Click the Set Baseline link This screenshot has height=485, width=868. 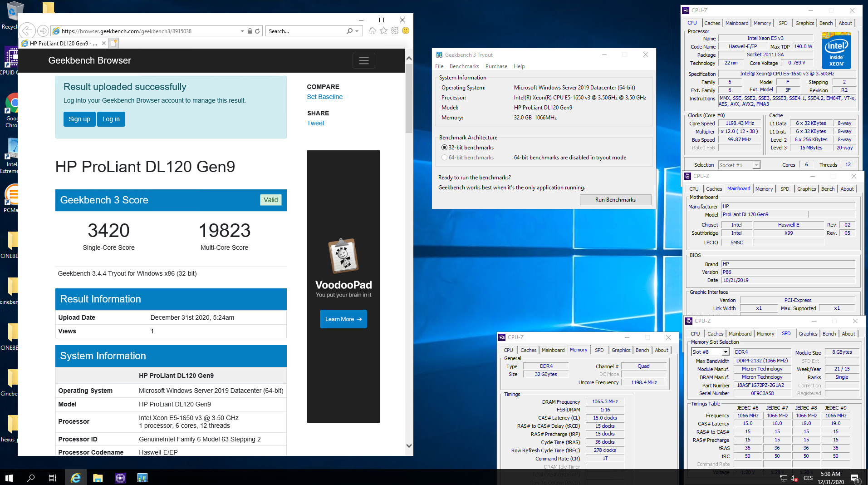coord(324,97)
